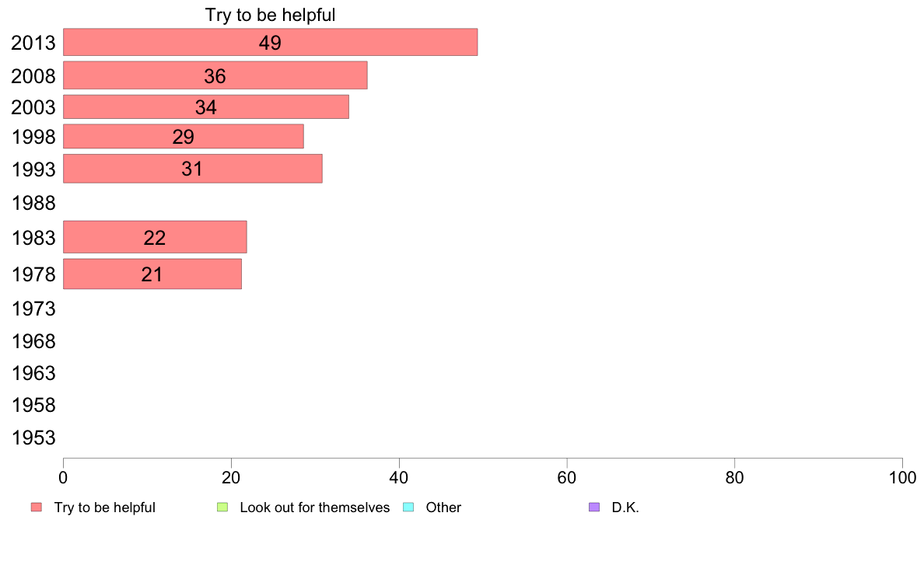Click the axis tick labeled 100
The height and width of the screenshot is (572, 924).
pyautogui.click(x=902, y=478)
